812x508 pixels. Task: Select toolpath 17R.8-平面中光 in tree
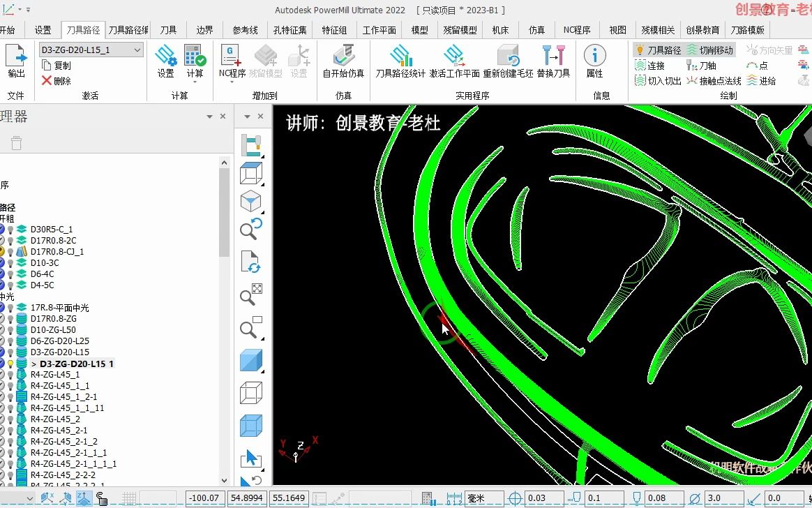(59, 308)
